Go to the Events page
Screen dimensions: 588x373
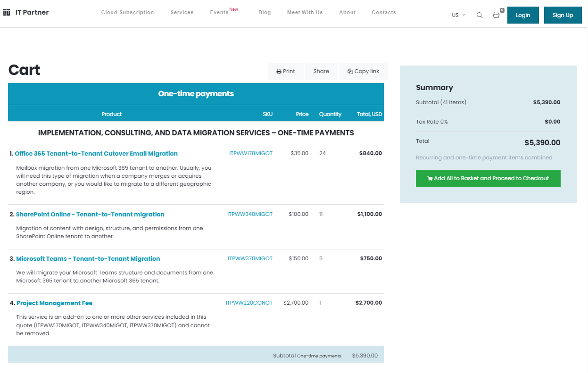tap(219, 12)
